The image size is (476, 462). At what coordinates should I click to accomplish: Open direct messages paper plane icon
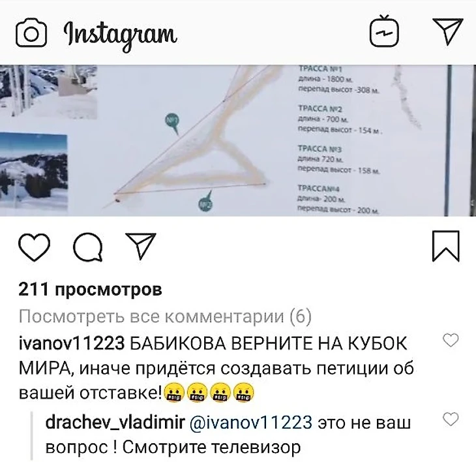coord(448,31)
